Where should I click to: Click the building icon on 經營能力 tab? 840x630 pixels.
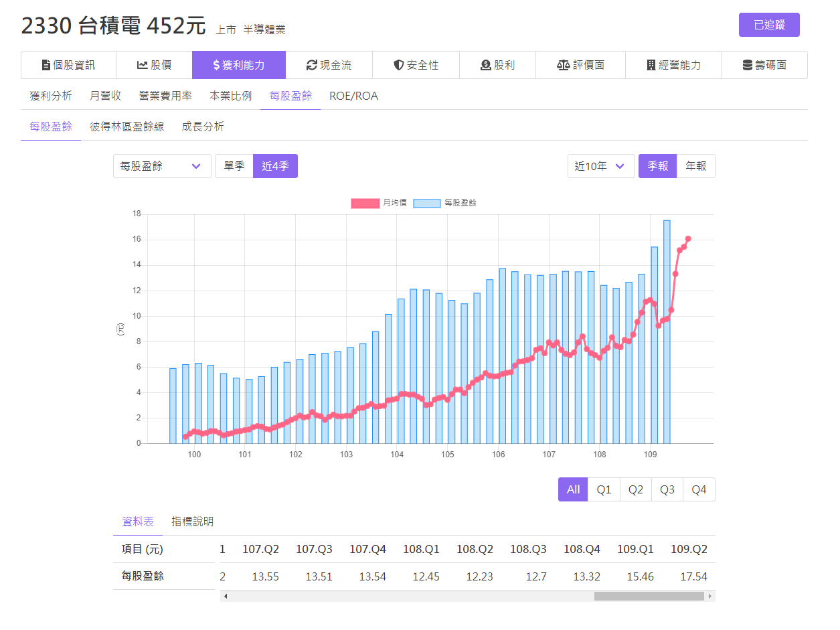[651, 65]
